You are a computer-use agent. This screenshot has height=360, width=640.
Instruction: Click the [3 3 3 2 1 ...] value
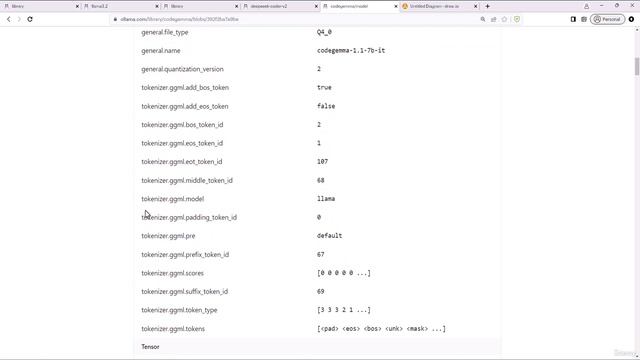pyautogui.click(x=344, y=310)
